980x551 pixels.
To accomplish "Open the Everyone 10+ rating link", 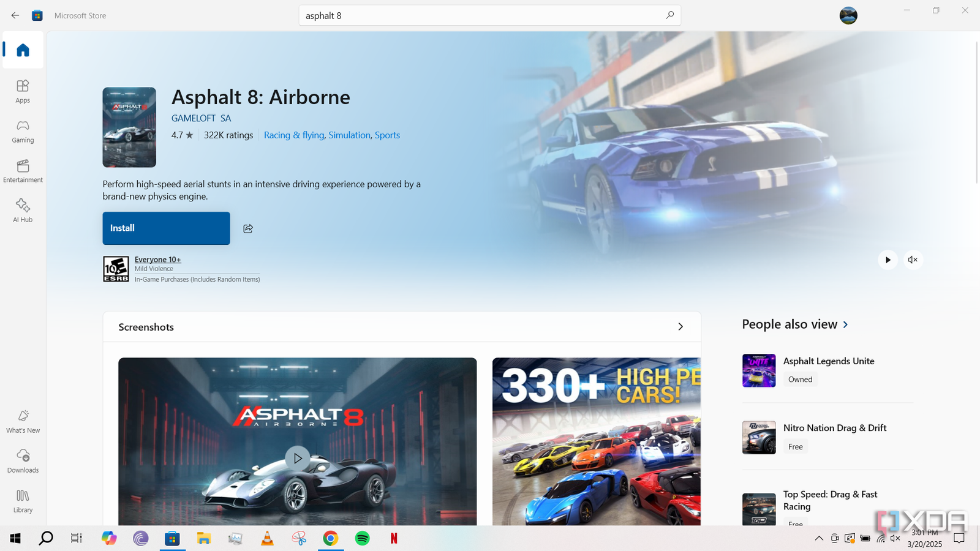I will point(158,260).
